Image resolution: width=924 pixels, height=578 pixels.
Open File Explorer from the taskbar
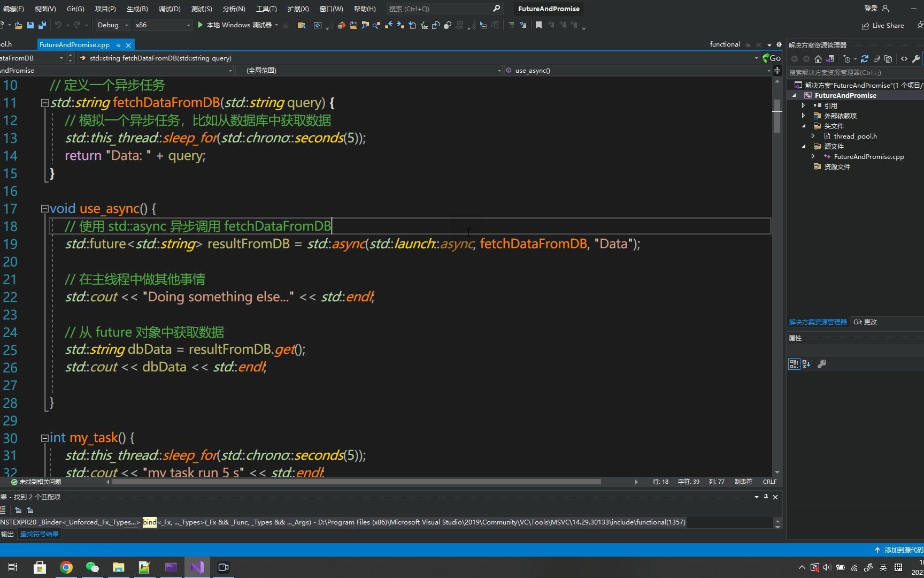tap(119, 567)
